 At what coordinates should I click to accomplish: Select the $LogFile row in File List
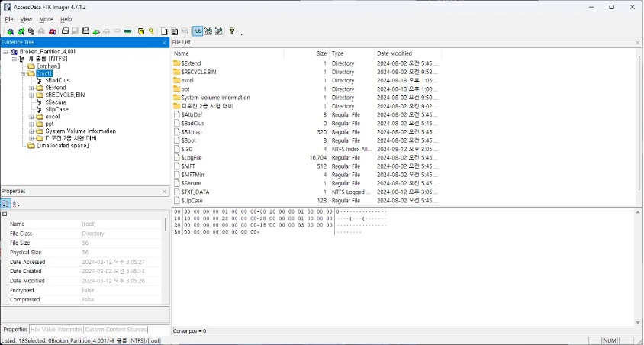click(x=307, y=158)
